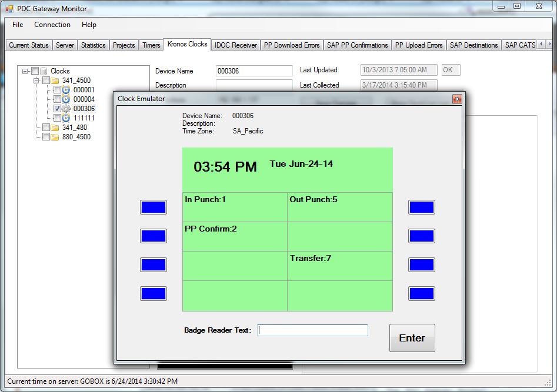Collapse the 341_4500 tree branch
The width and height of the screenshot is (557, 392).
(36, 81)
